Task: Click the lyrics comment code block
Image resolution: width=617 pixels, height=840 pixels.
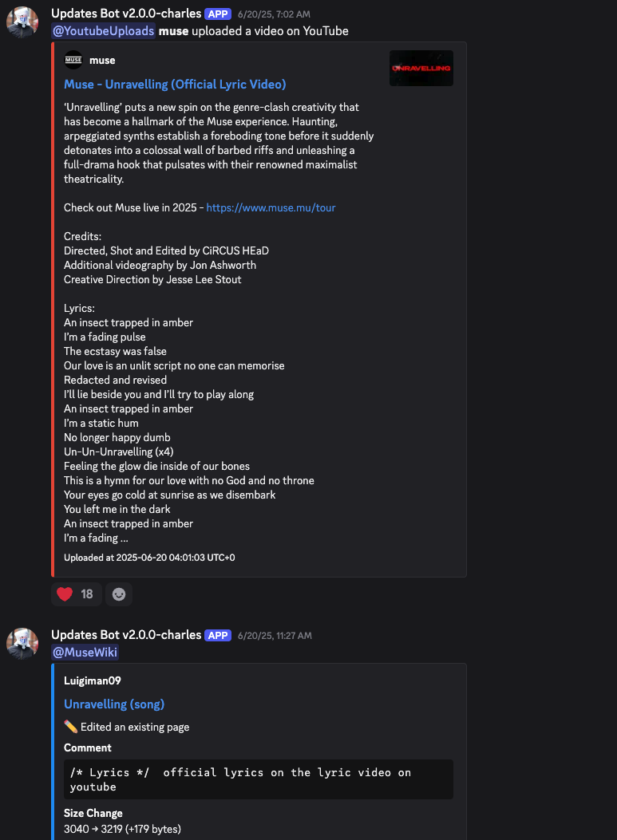Action: coord(259,779)
